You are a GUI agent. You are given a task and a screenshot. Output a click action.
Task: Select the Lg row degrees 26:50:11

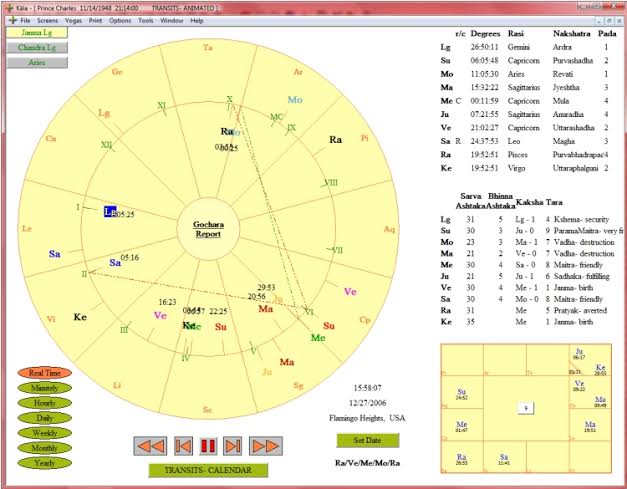484,47
